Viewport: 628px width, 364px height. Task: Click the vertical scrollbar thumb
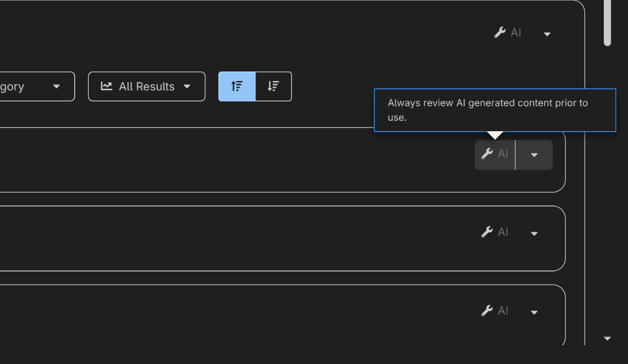pos(607,22)
